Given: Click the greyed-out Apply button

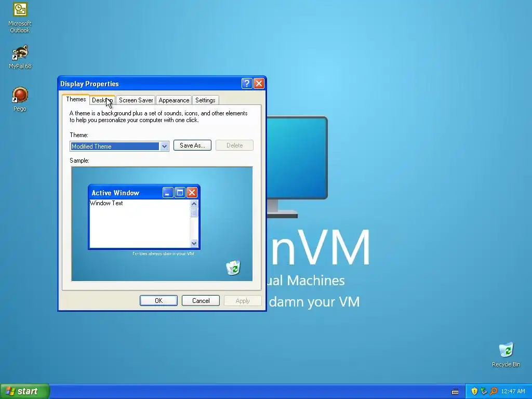Looking at the screenshot, I should [243, 301].
